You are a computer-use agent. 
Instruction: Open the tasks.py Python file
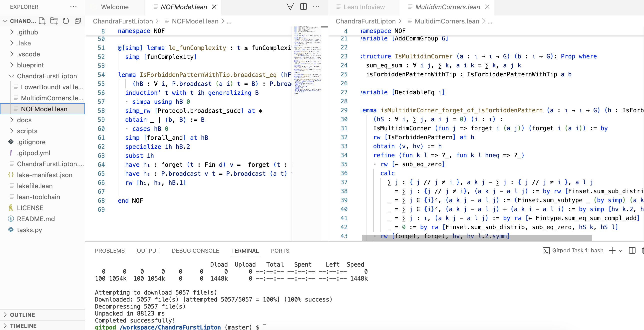[29, 230]
